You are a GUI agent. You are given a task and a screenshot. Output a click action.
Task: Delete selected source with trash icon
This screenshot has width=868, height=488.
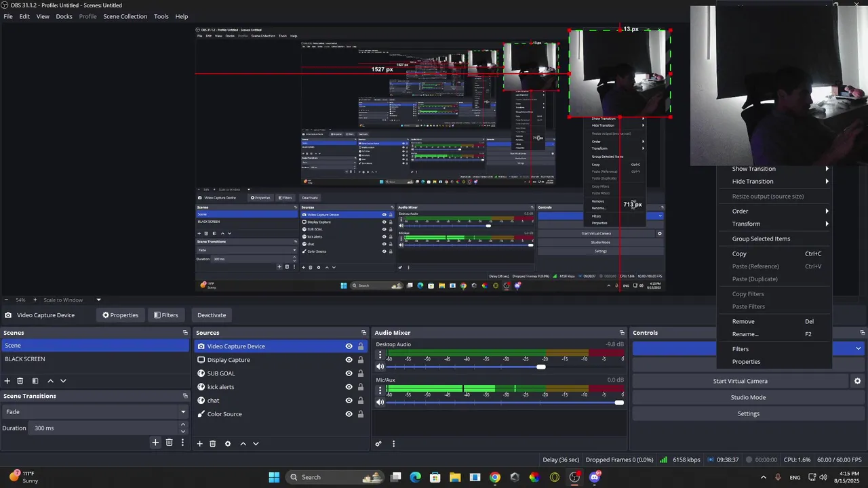coord(212,444)
